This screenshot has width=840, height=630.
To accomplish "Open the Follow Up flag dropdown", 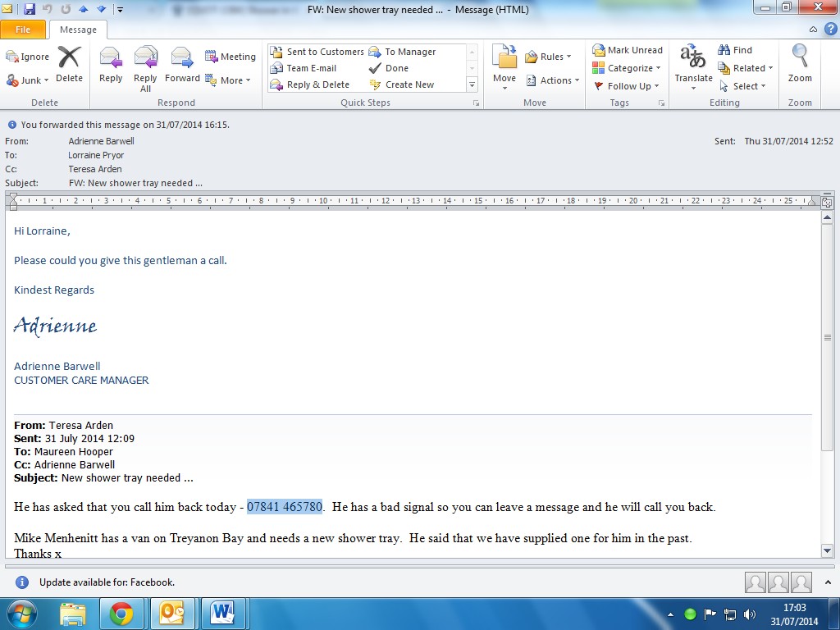I will 626,86.
